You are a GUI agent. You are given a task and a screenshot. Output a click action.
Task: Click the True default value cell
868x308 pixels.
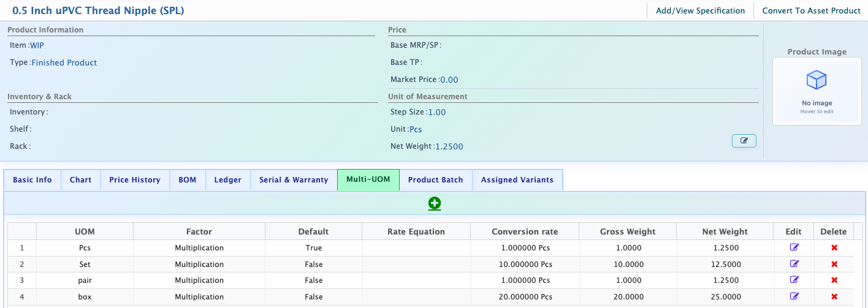(313, 248)
